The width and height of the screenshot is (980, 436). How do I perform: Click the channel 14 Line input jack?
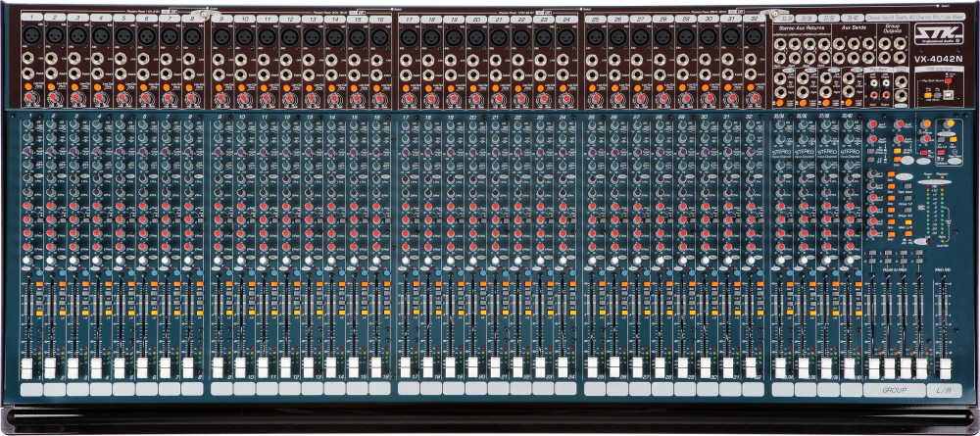pyautogui.click(x=331, y=60)
